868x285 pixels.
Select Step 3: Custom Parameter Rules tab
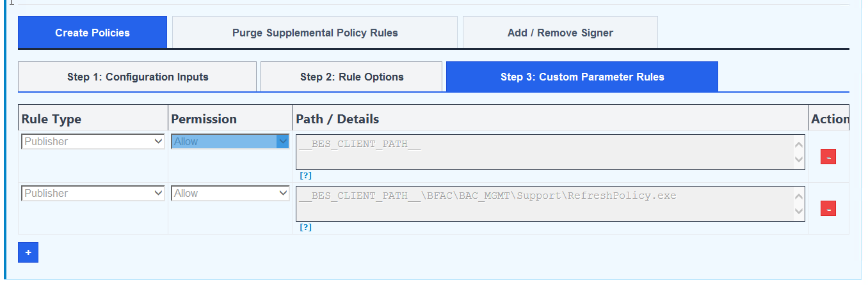(582, 77)
